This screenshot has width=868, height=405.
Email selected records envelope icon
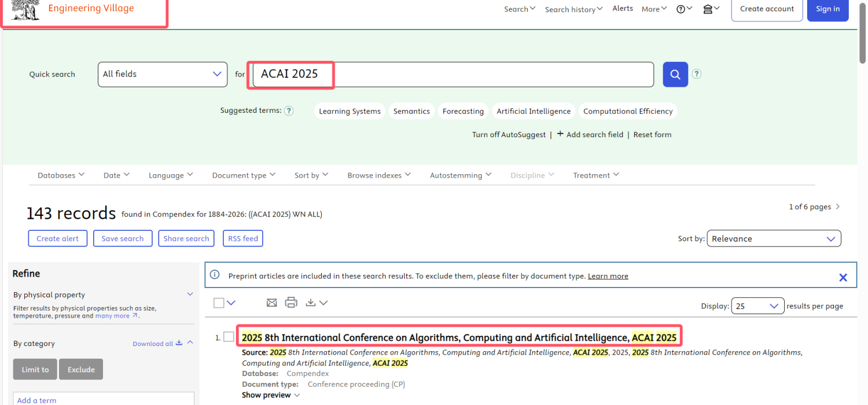[x=271, y=303]
